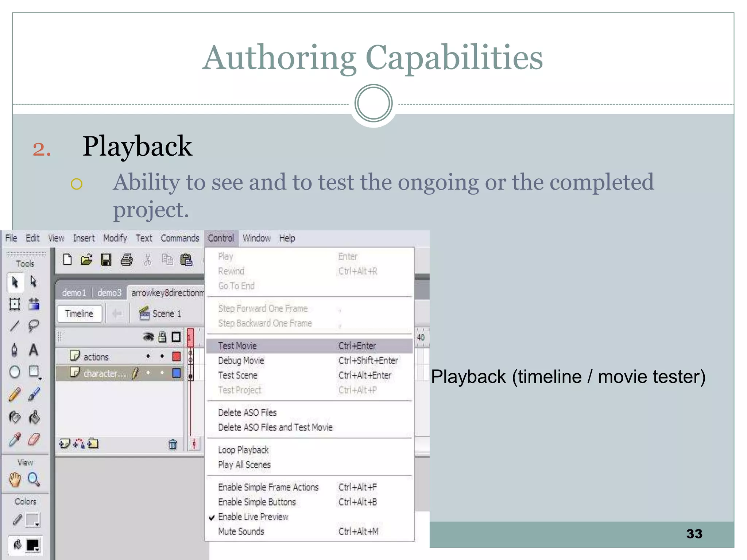This screenshot has height=560, width=747.
Task: Click the New document toolbar icon
Action: point(67,260)
